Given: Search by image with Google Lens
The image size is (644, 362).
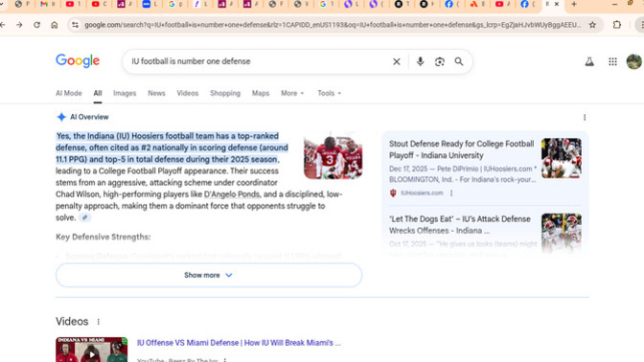Looking at the screenshot, I should click(440, 61).
